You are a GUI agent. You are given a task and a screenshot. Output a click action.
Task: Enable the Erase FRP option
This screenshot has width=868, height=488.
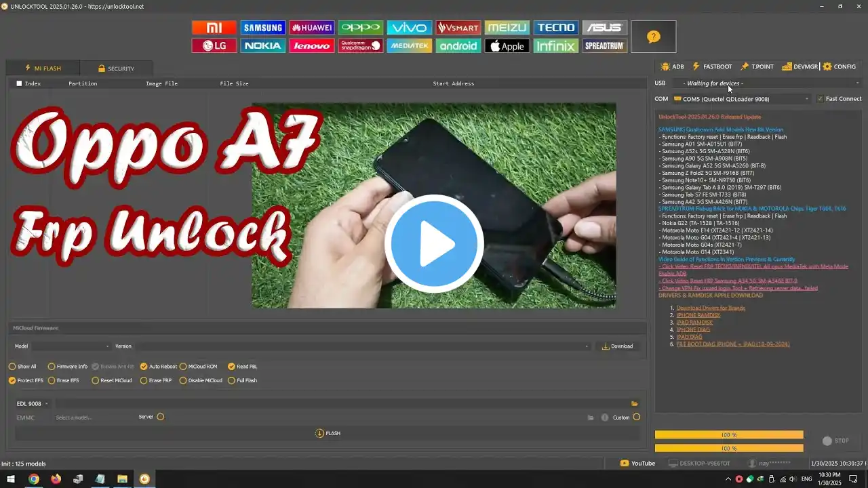(x=156, y=381)
